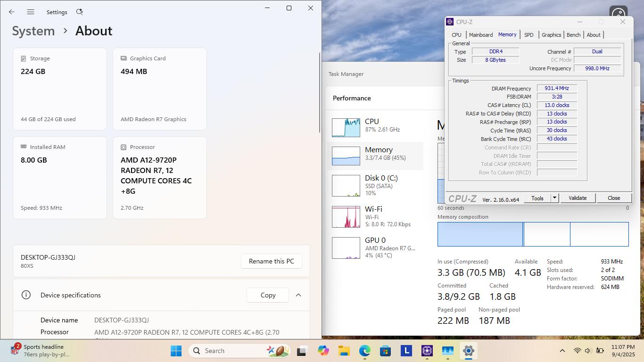Open the Settings hamburger navigation menu
The image size is (644, 362).
coord(31,12)
